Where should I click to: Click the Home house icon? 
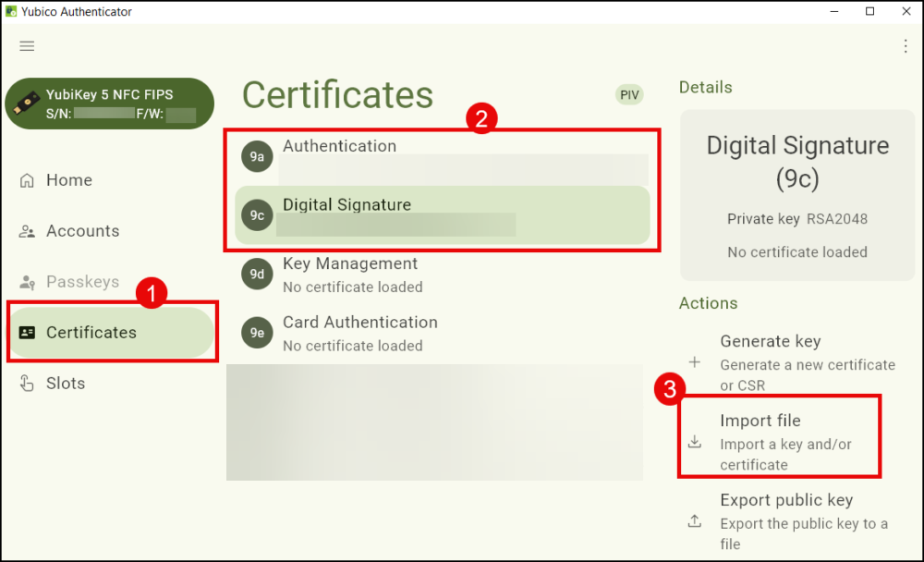[27, 180]
